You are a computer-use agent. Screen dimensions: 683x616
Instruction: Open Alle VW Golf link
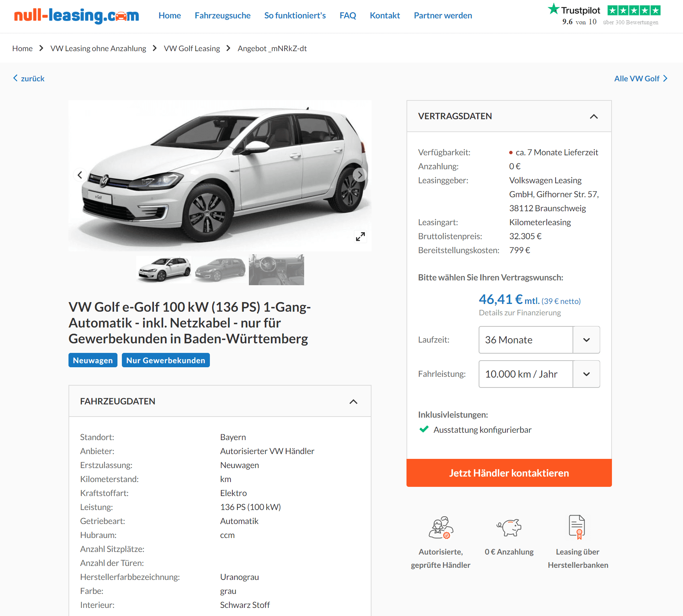tap(637, 78)
